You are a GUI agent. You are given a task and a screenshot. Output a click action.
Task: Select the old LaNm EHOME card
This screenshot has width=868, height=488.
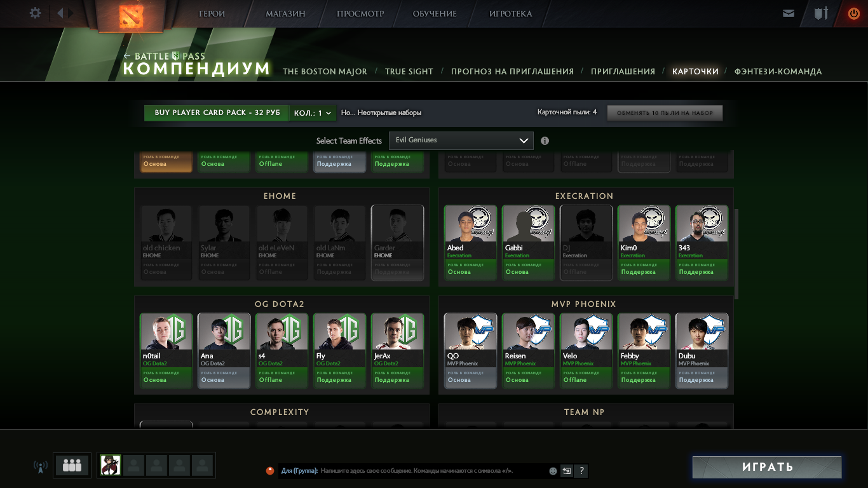click(x=339, y=243)
